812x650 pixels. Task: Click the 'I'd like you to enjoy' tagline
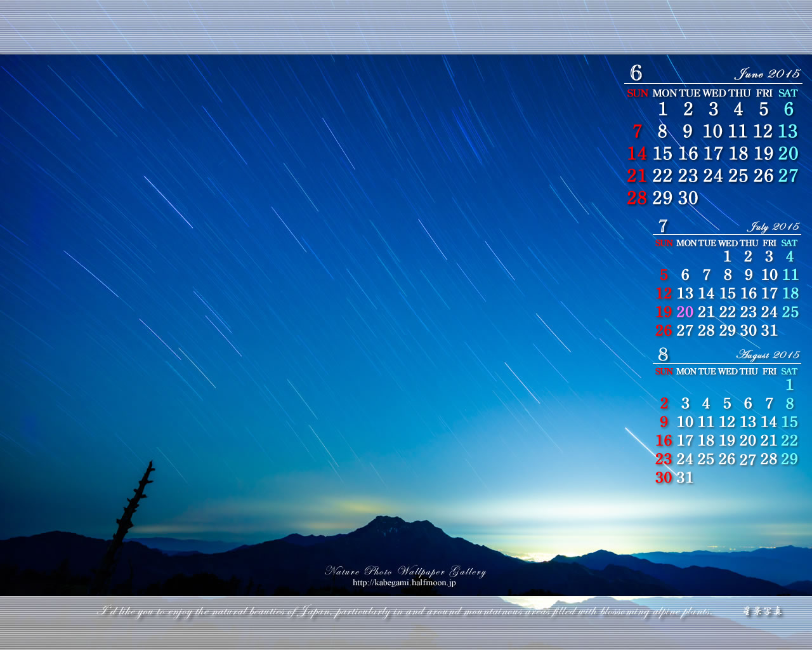click(405, 612)
